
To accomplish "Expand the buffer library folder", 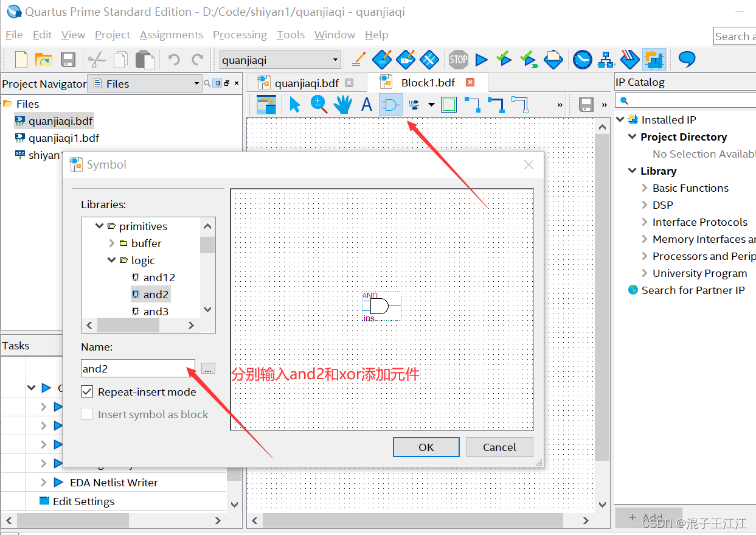I will pos(111,243).
